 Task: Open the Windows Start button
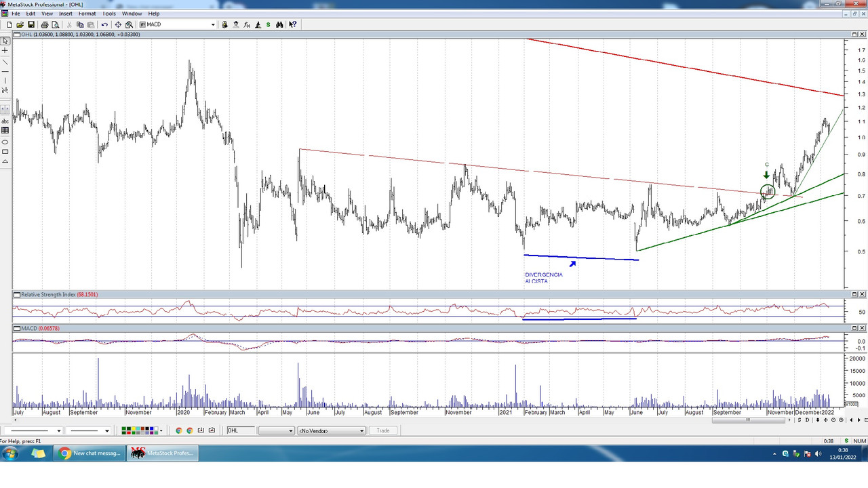(11, 453)
